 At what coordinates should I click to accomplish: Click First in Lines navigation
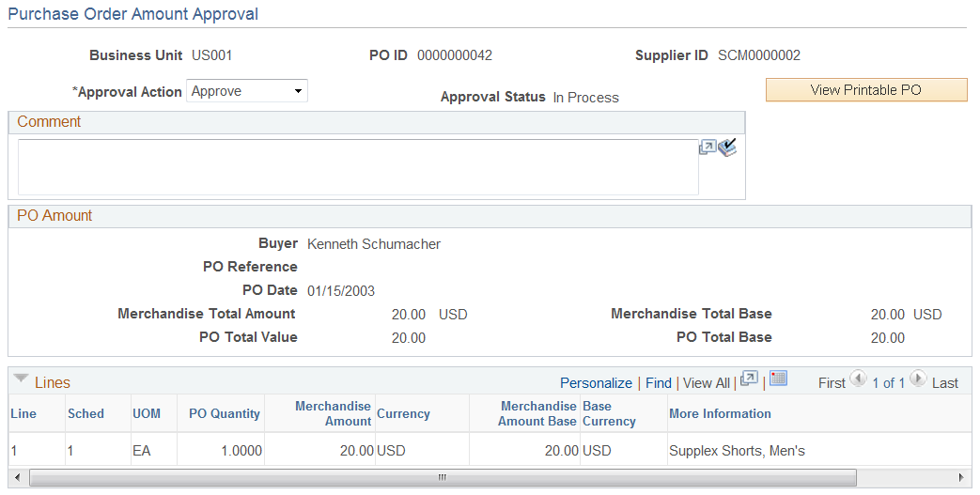point(832,383)
